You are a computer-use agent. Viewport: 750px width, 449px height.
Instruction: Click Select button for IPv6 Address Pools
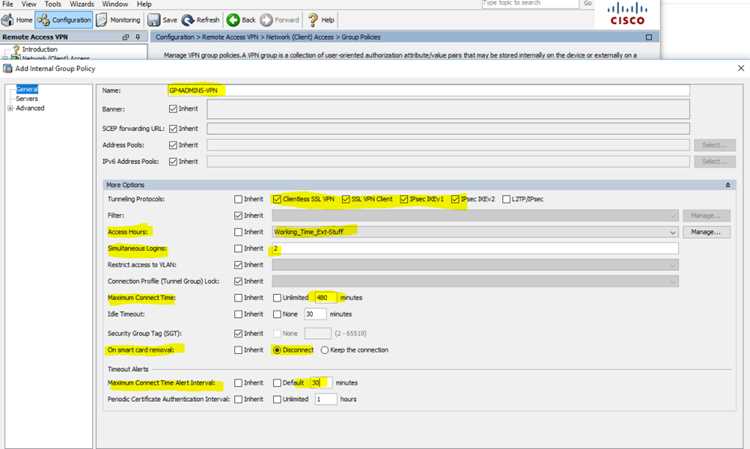click(715, 162)
